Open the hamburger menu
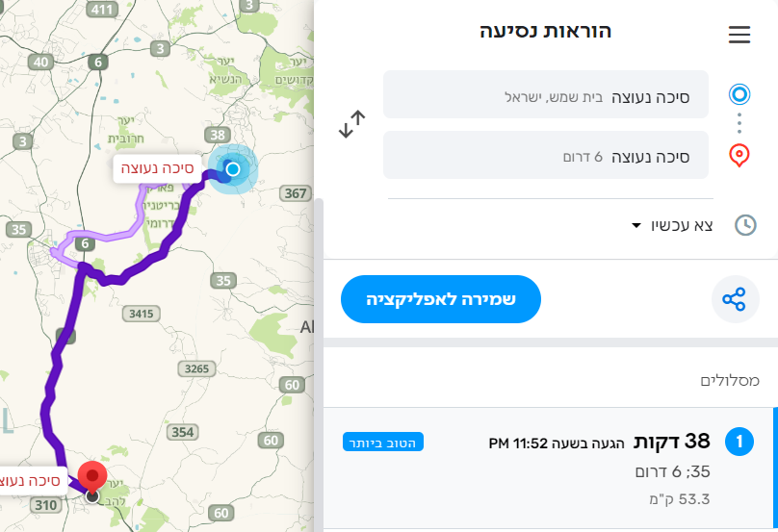Viewport: 778px width, 532px height. [739, 36]
